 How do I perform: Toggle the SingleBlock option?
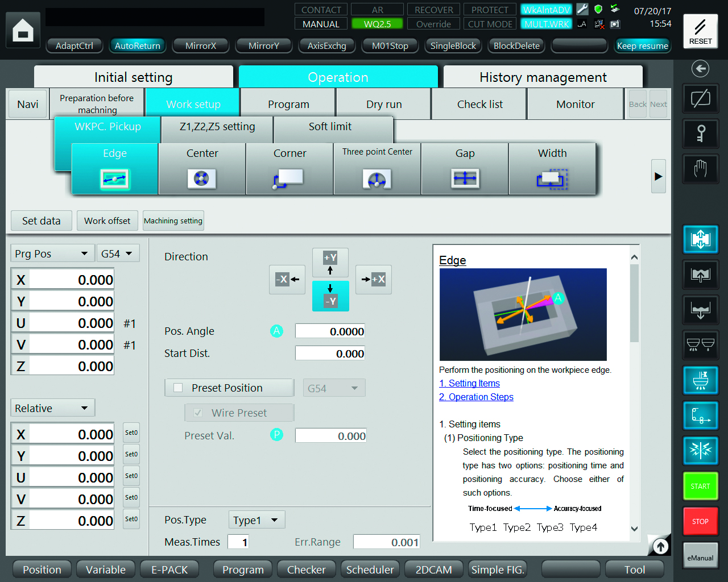coord(453,45)
